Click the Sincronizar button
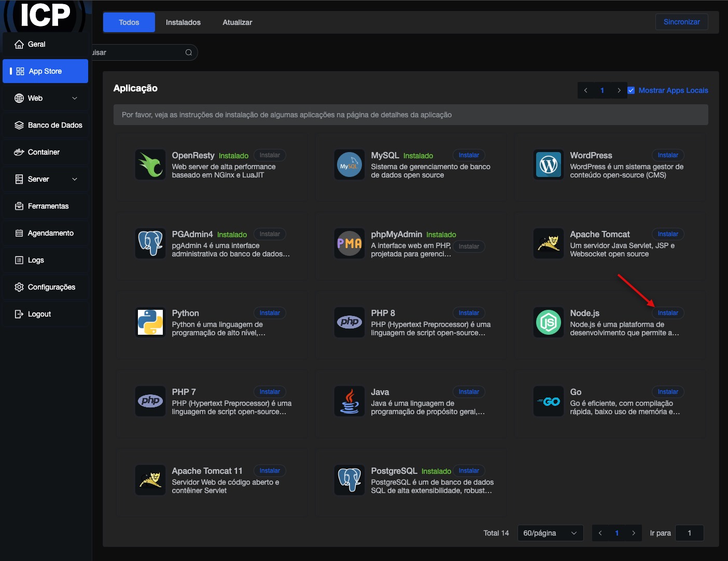The image size is (728, 561). [681, 22]
